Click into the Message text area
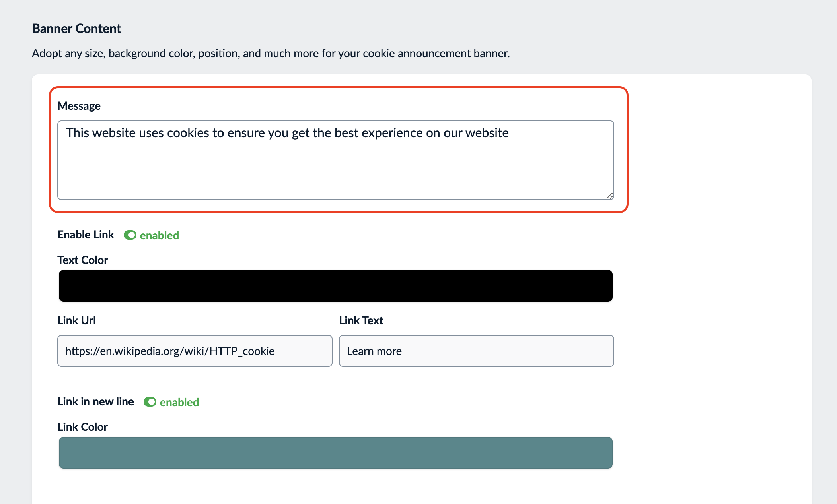 [335, 160]
